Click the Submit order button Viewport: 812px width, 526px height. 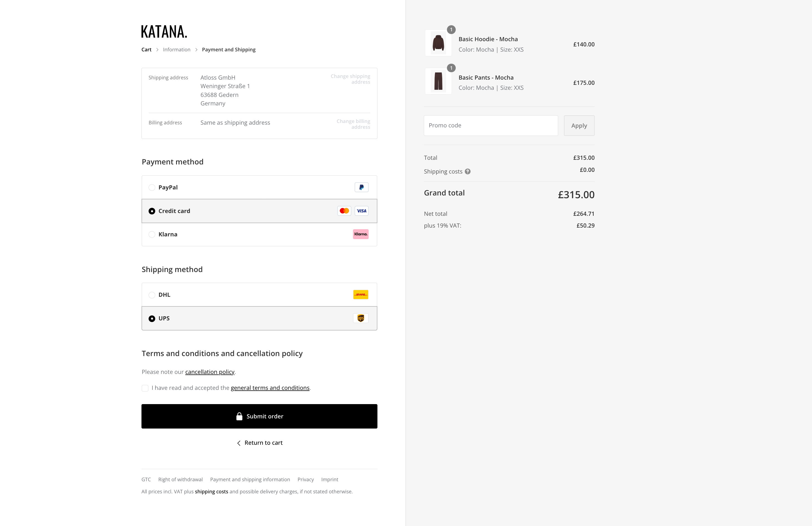259,416
